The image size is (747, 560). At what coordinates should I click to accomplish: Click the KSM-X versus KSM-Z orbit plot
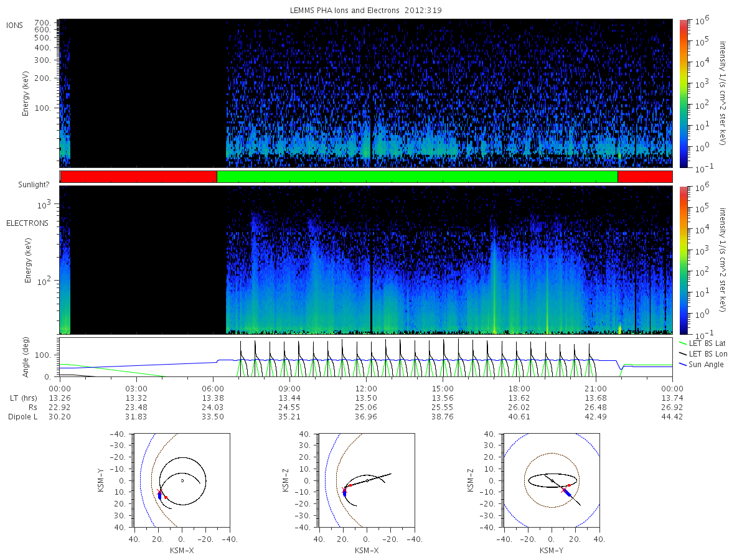pyautogui.click(x=365, y=480)
